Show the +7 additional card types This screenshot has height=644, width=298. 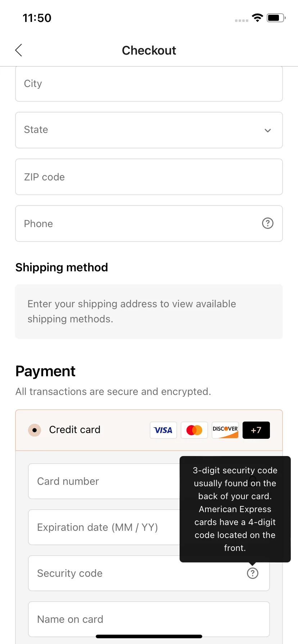[256, 430]
